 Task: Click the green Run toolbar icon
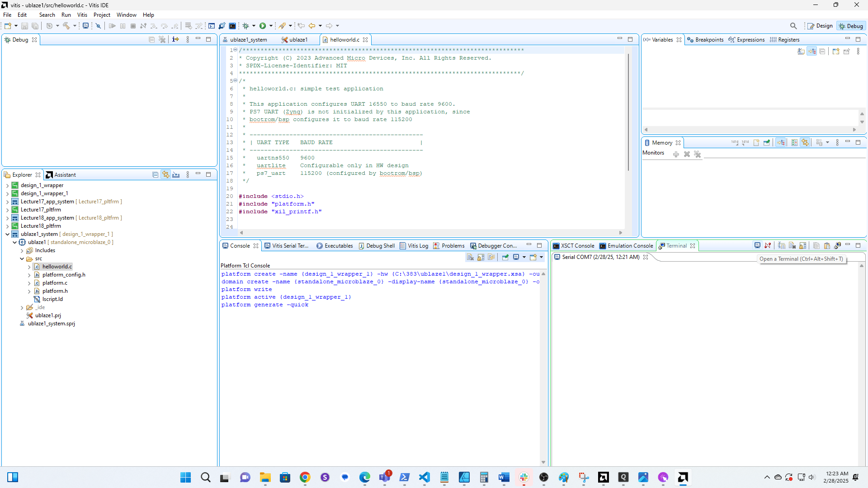click(x=263, y=26)
